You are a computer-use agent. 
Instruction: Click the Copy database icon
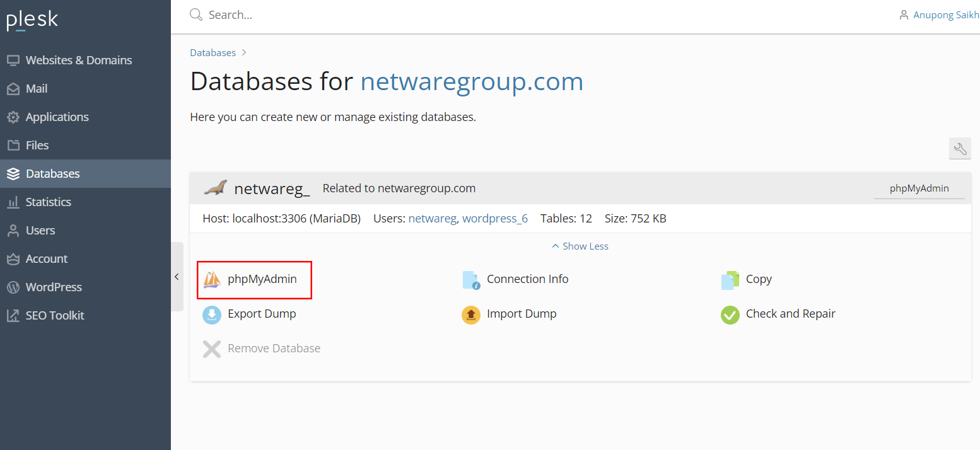click(730, 280)
